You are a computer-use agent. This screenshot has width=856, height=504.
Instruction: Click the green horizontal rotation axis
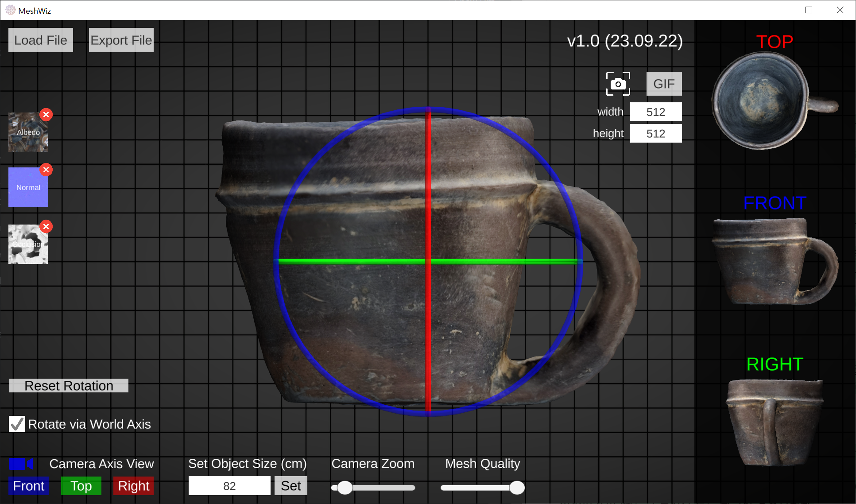coord(428,262)
